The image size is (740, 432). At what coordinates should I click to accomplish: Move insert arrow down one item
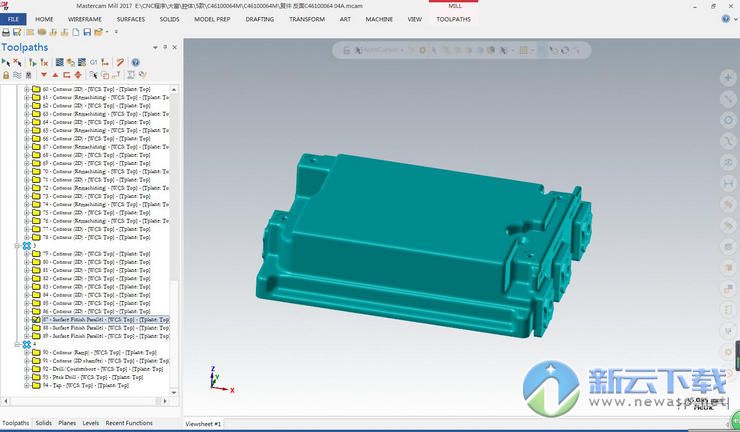point(44,75)
